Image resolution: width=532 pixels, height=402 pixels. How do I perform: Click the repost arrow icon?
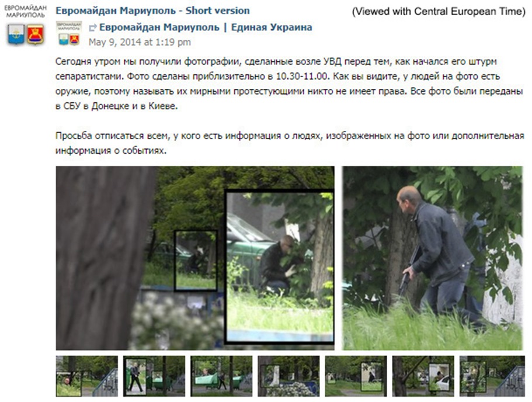[93, 27]
